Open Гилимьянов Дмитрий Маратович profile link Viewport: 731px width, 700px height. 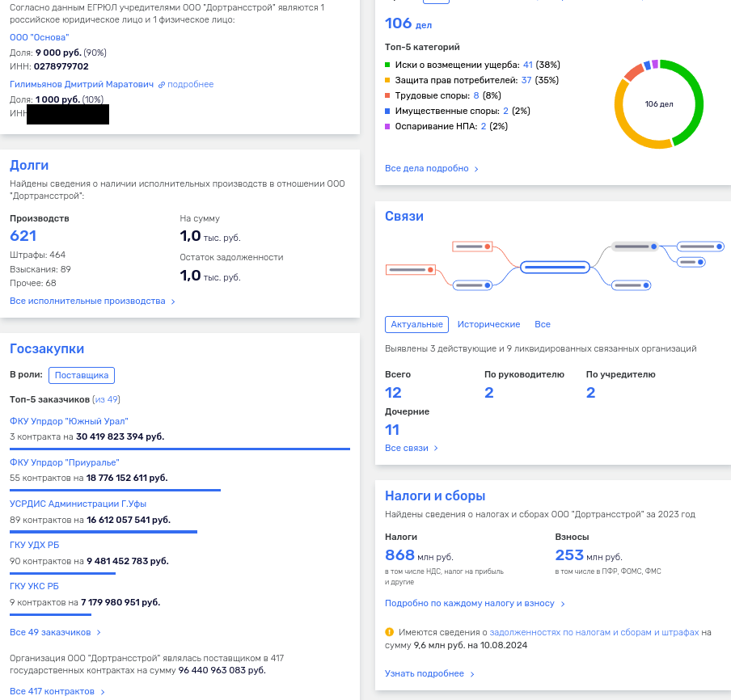82,84
